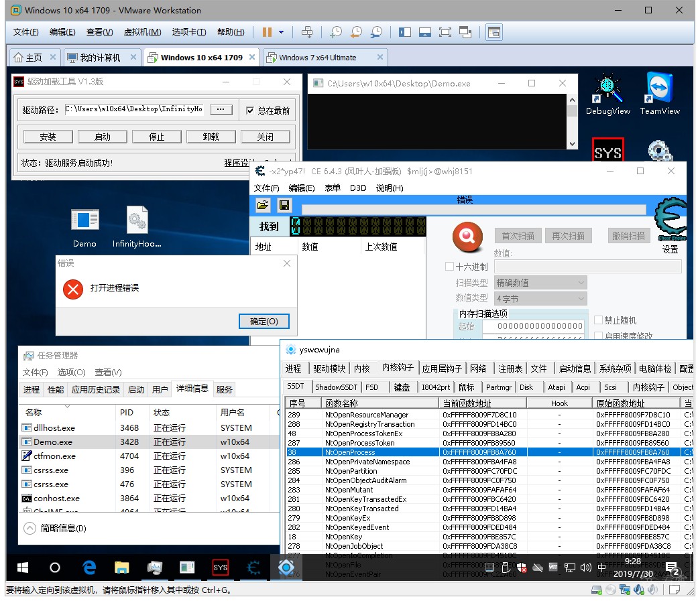Open the 4字节 value type dropdown
Viewport: 700px width, 601px height.
[x=540, y=299]
